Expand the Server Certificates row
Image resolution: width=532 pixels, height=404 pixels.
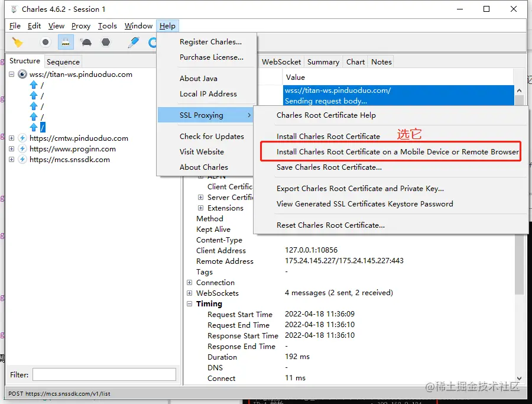click(x=200, y=197)
